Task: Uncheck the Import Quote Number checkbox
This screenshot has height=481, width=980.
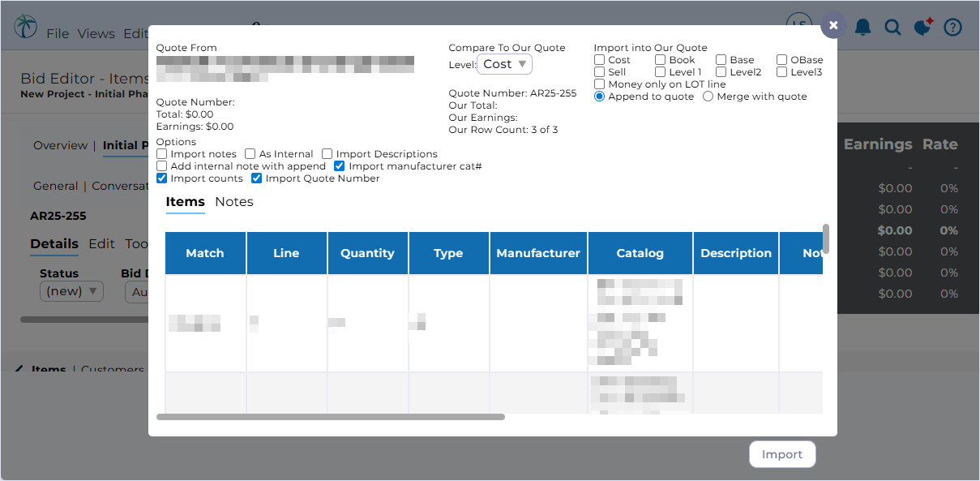Action: tap(256, 178)
